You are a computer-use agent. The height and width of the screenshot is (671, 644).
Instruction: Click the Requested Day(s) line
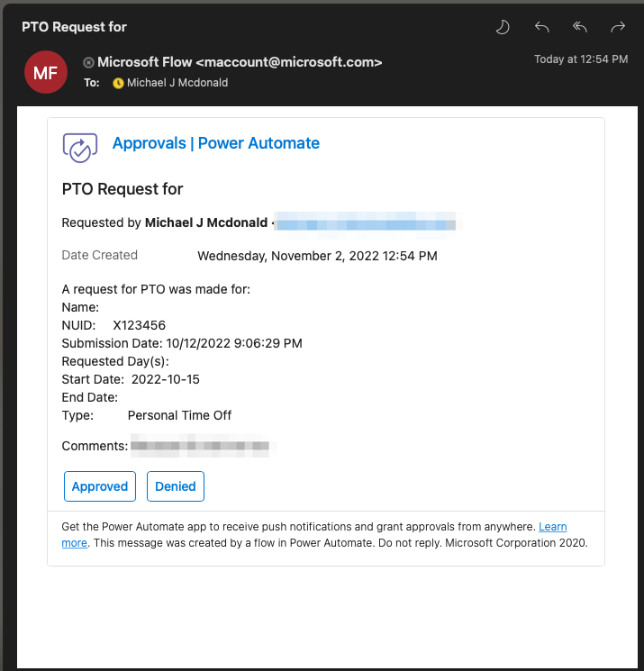(115, 361)
